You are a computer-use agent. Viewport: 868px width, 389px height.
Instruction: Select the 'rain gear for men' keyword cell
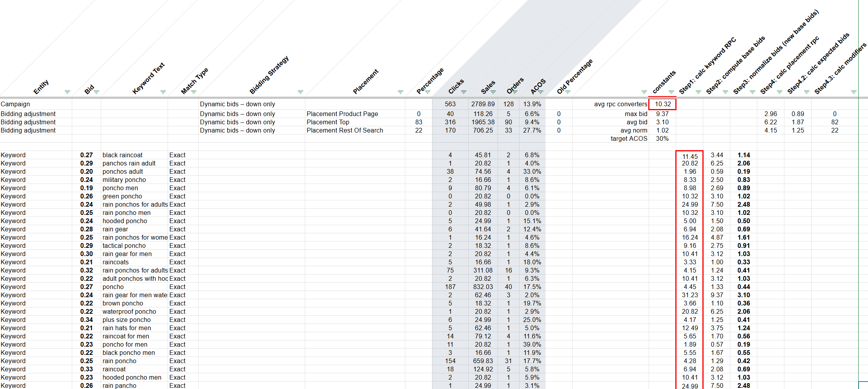[x=135, y=254]
